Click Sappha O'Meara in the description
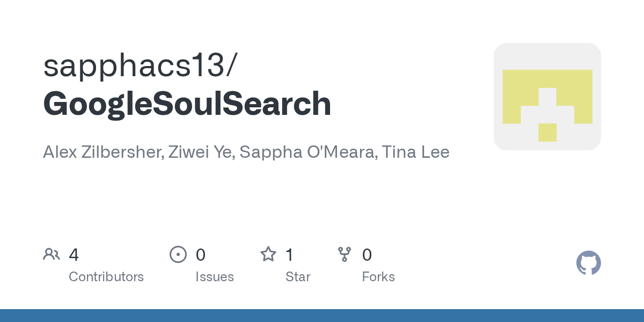 [x=308, y=152]
